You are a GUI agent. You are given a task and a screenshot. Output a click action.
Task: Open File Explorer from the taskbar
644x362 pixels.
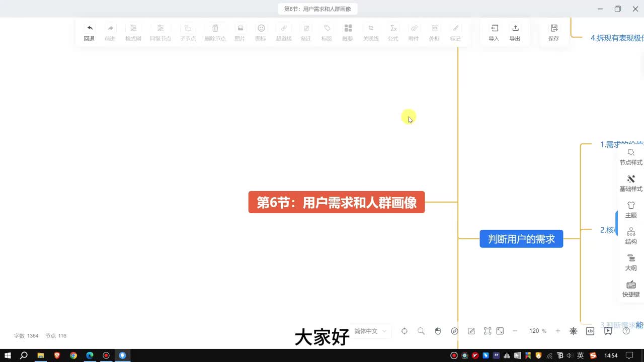(41, 355)
